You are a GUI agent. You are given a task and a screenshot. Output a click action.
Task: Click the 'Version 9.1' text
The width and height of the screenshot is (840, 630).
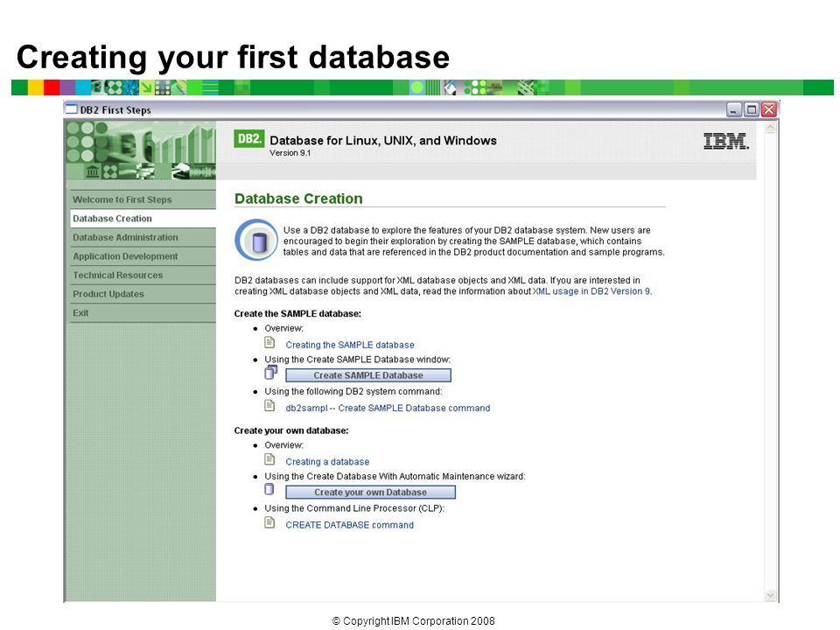290,152
